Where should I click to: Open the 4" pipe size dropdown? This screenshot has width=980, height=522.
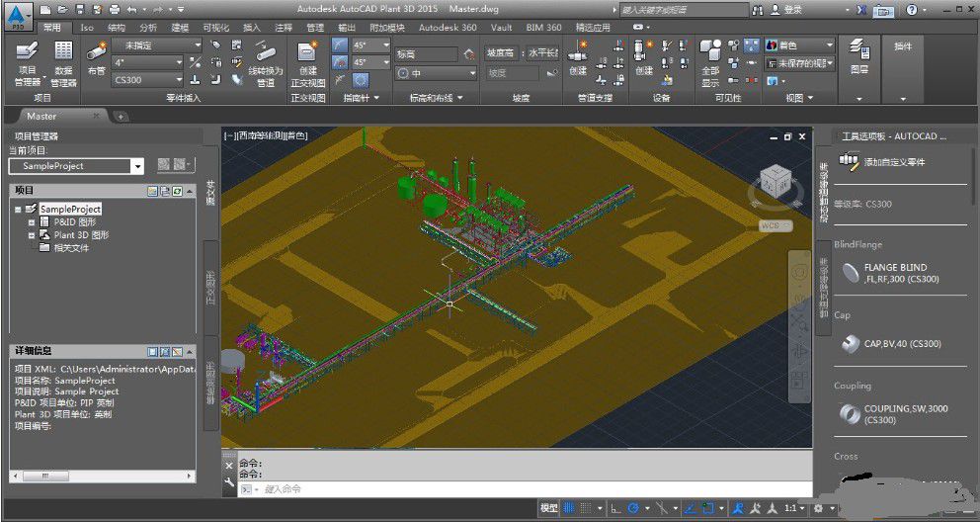click(x=148, y=62)
